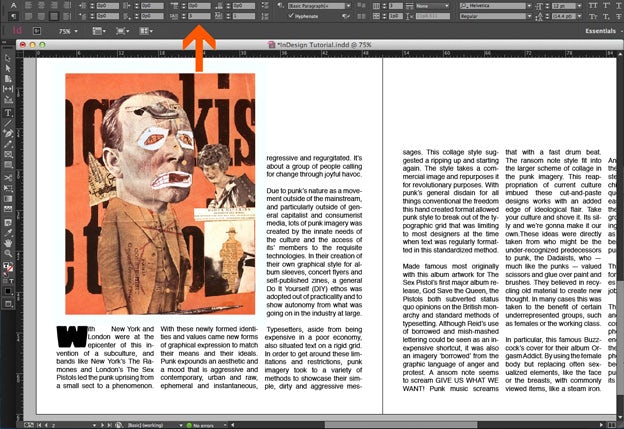
Task: Select the Scissors tool
Action: point(8,177)
